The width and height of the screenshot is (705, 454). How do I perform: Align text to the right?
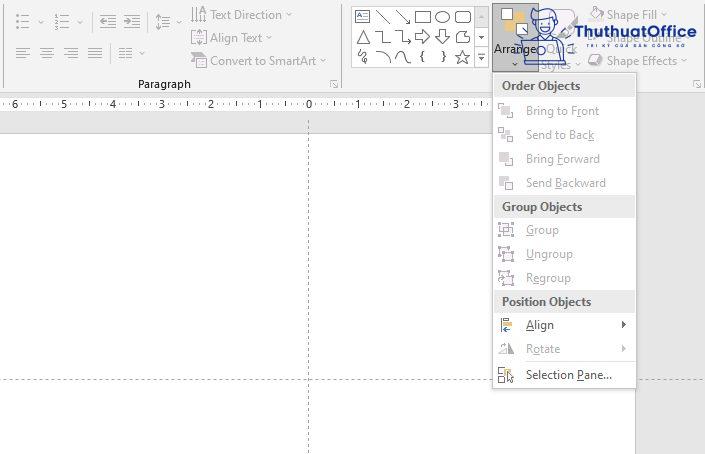[x=71, y=53]
